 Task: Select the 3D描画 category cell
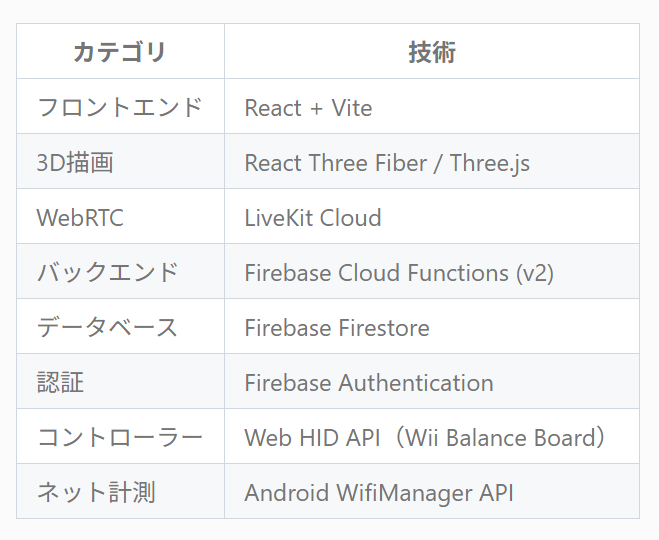click(75, 162)
